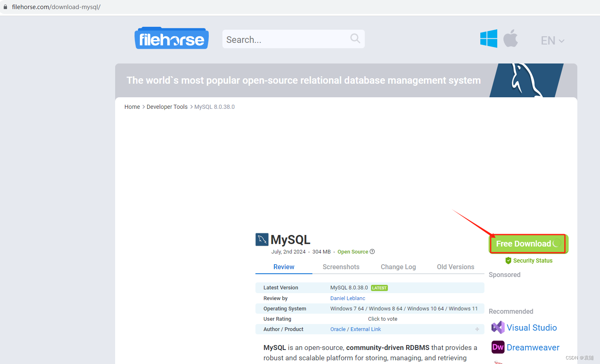Open the Open Source license link
The width and height of the screenshot is (600, 364).
(x=353, y=252)
